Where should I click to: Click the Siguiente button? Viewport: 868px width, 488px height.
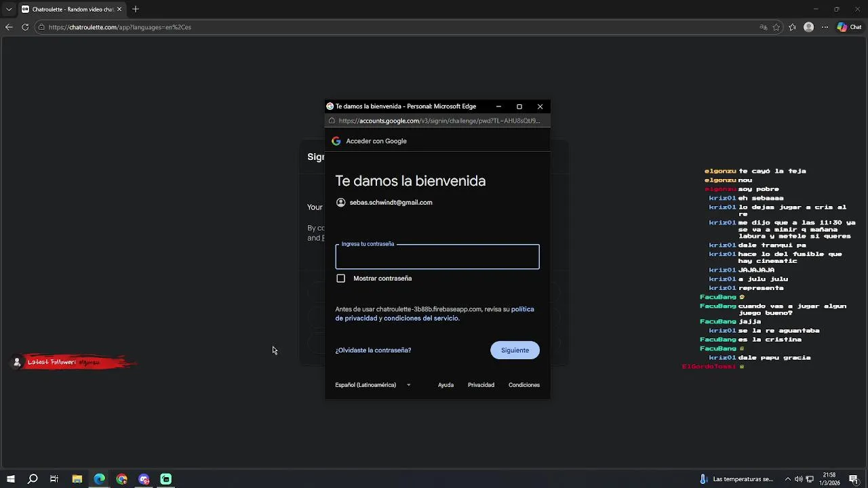(515, 350)
